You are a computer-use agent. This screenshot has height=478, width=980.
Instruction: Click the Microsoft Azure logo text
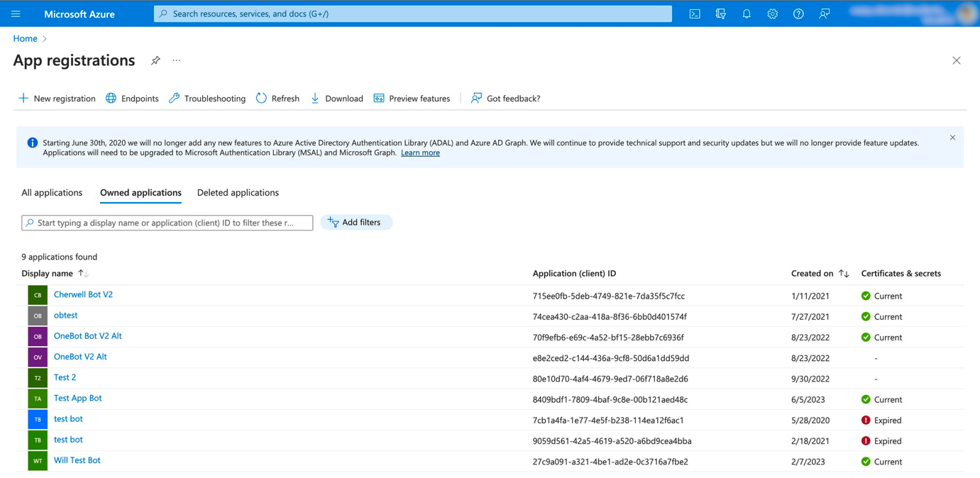click(79, 13)
